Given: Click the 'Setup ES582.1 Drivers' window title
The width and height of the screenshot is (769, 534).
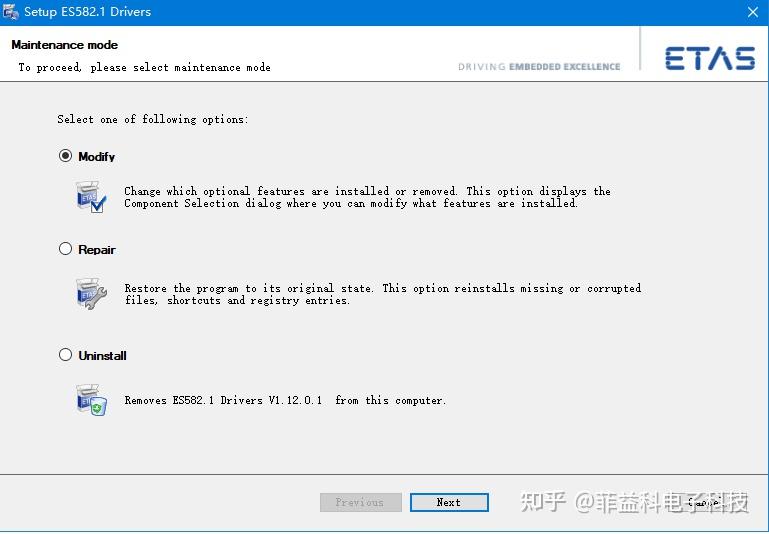Looking at the screenshot, I should point(88,12).
